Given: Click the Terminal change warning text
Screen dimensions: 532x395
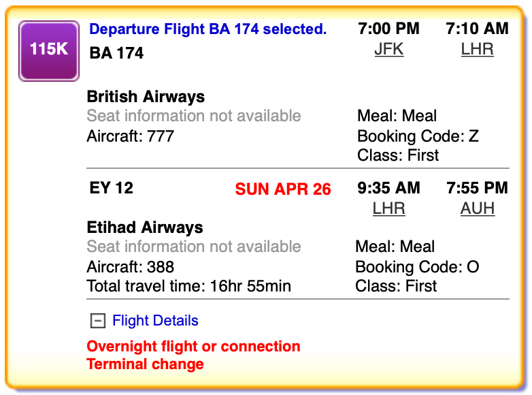Looking at the screenshot, I should (x=145, y=364).
